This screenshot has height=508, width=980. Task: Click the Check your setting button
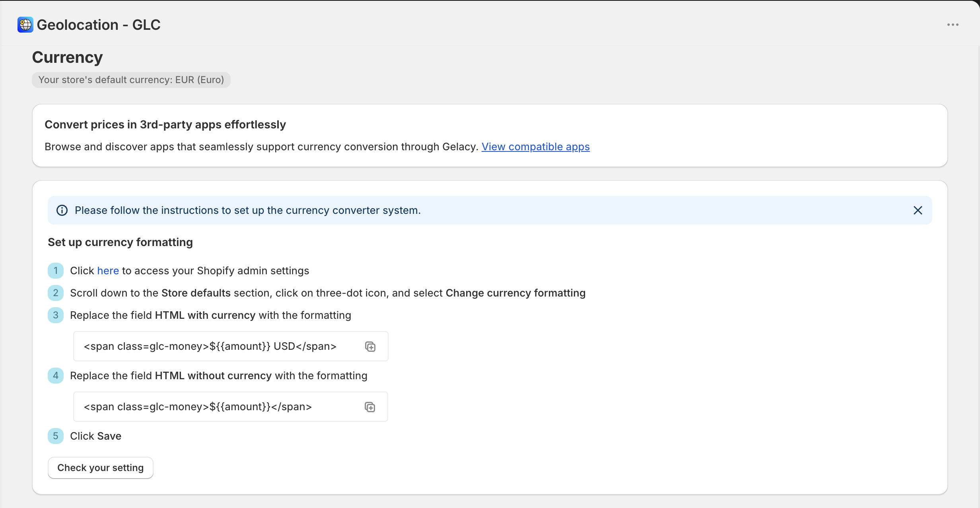click(x=101, y=468)
